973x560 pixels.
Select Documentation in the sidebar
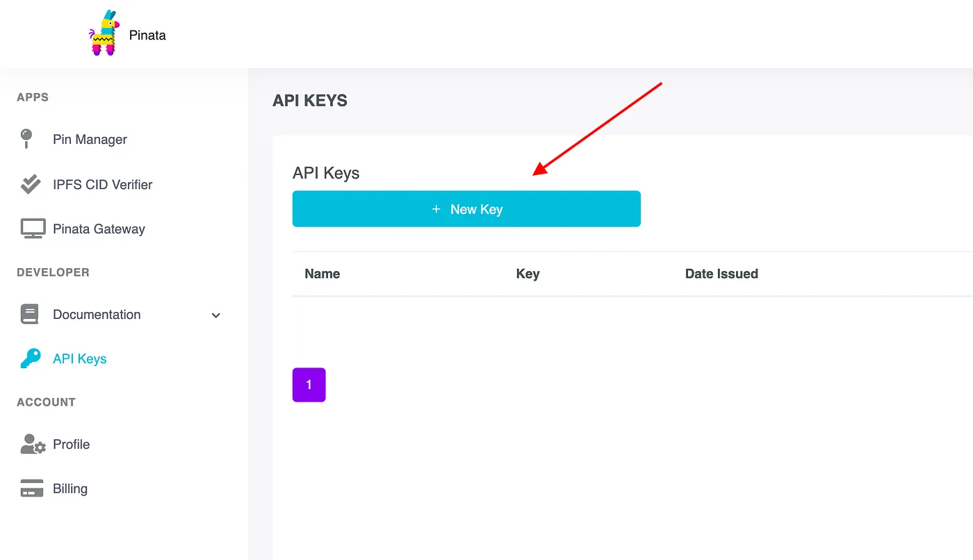[x=97, y=315]
